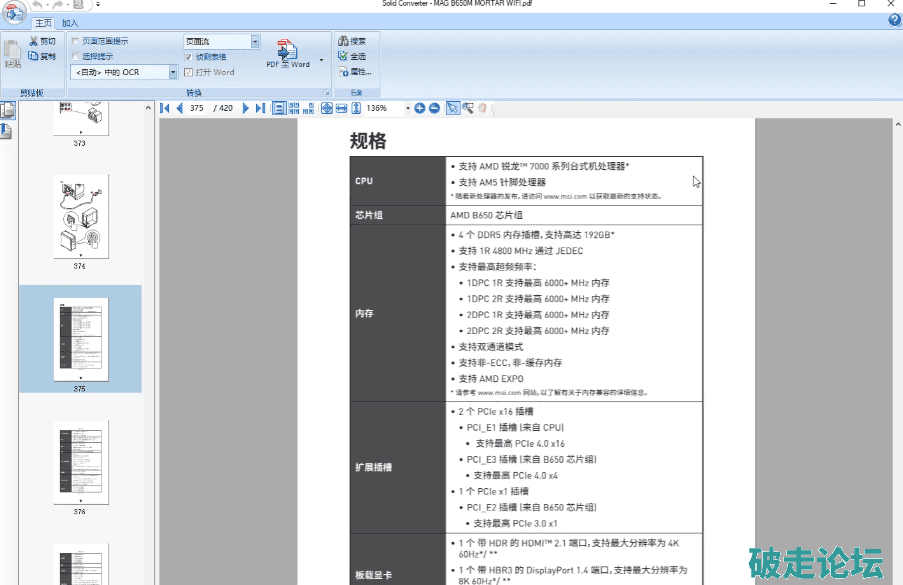Go to the previous page
Screen dimensions: 903x585
pos(180,108)
